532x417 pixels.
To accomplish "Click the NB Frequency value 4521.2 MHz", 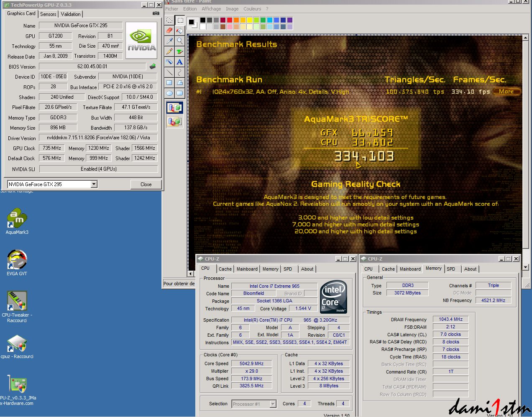I will pos(493,300).
